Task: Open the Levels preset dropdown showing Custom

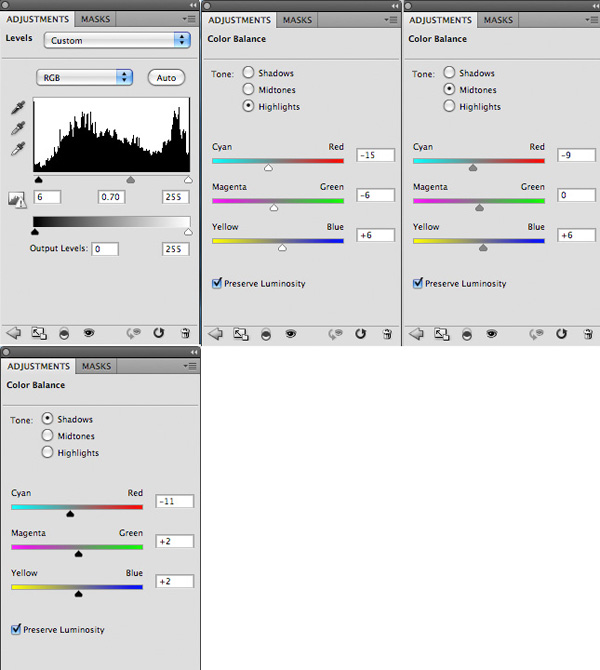Action: tap(117, 40)
